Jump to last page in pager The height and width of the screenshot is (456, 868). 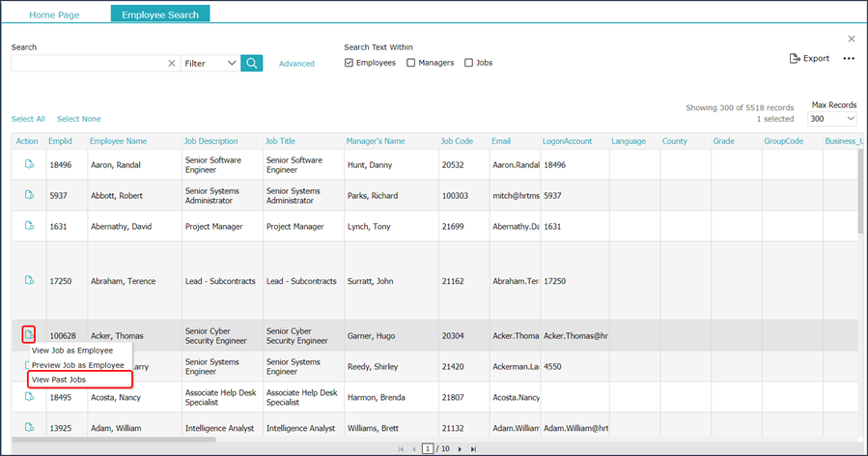point(473,449)
